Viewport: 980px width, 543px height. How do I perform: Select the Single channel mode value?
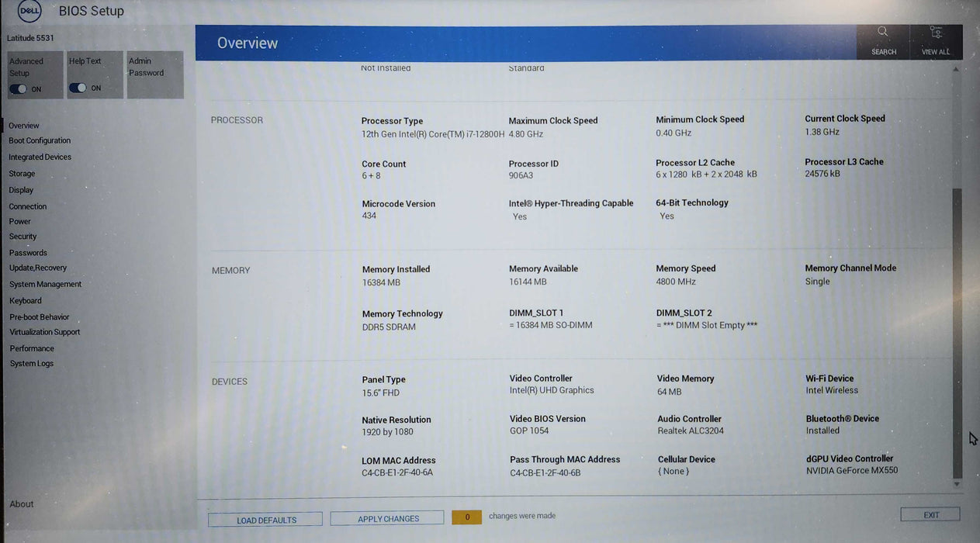(818, 282)
